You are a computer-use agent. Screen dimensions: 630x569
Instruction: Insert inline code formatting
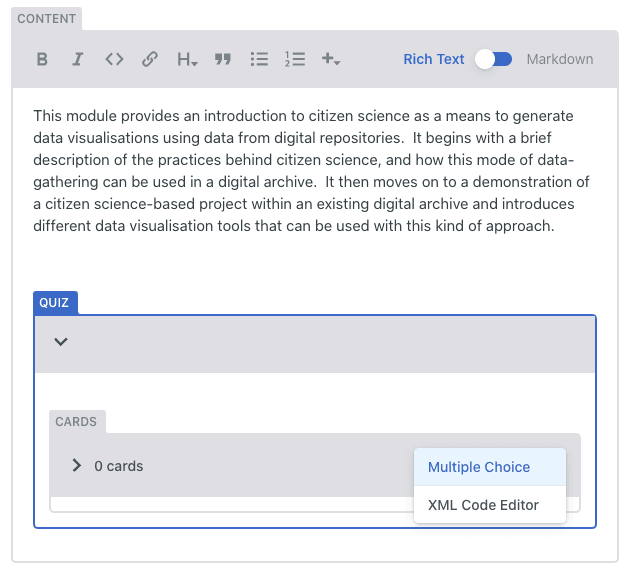click(x=114, y=59)
